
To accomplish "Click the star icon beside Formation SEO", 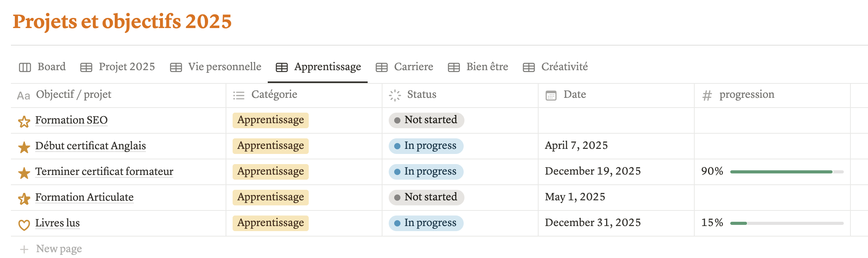I will pyautogui.click(x=24, y=122).
